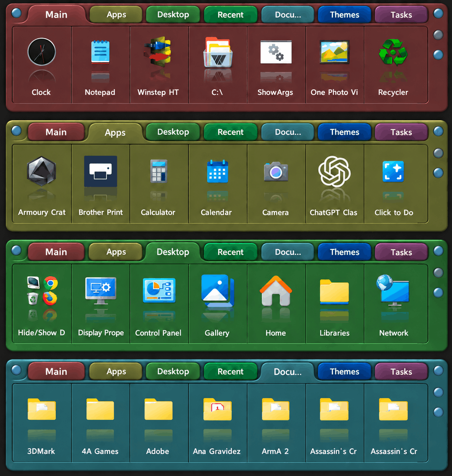Screen dimensions: 452x476
Task: Open the Clock icon in red dock
Action: [x=41, y=52]
